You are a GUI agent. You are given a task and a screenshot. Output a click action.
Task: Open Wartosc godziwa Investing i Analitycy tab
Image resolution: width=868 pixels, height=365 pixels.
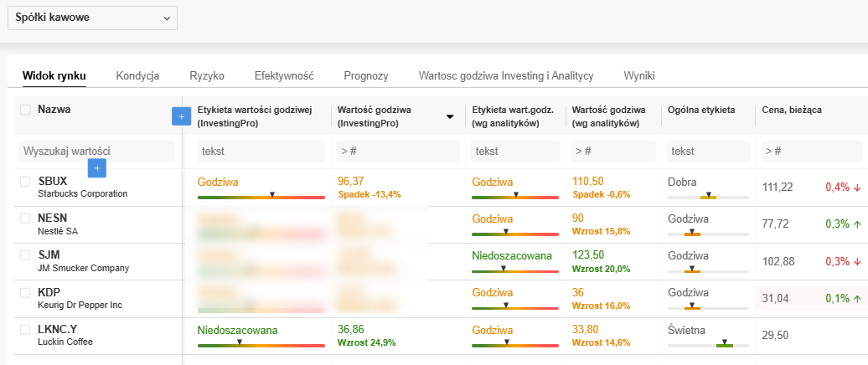point(506,76)
